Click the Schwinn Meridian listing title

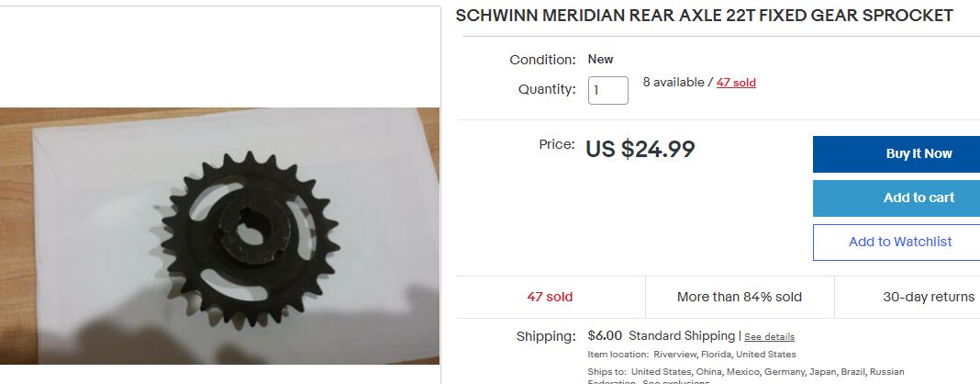(705, 16)
